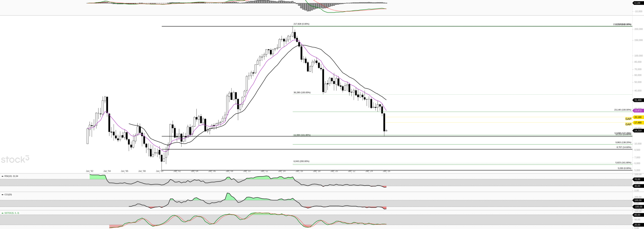The image size is (644, 229).
Task: Open the CCI(20) indicator label
Action: coord(8,195)
